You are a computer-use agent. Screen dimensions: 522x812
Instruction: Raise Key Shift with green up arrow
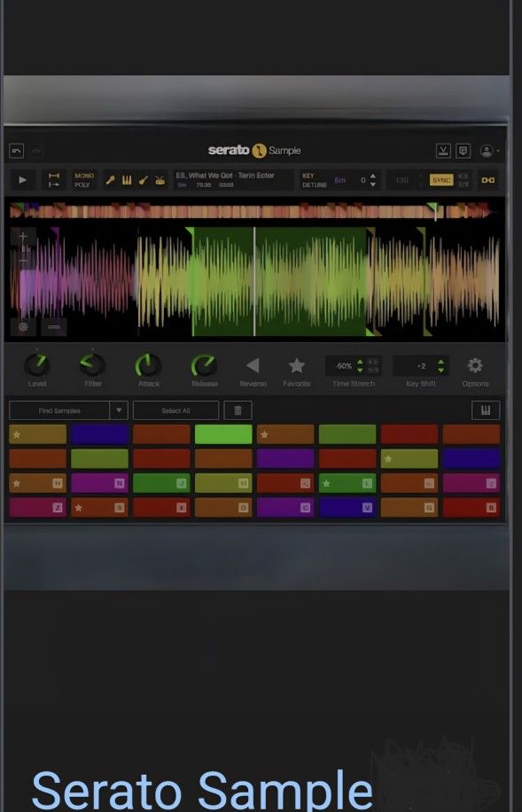[x=440, y=362]
